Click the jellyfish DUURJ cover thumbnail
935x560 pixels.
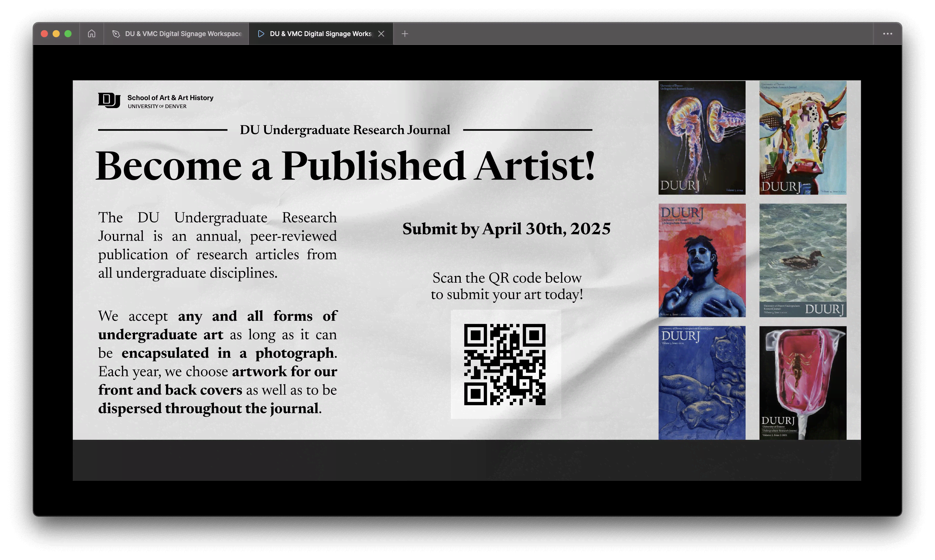[x=702, y=138]
